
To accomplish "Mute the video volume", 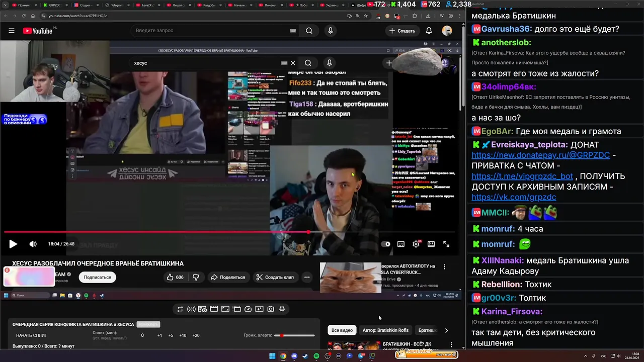I will coord(33,244).
